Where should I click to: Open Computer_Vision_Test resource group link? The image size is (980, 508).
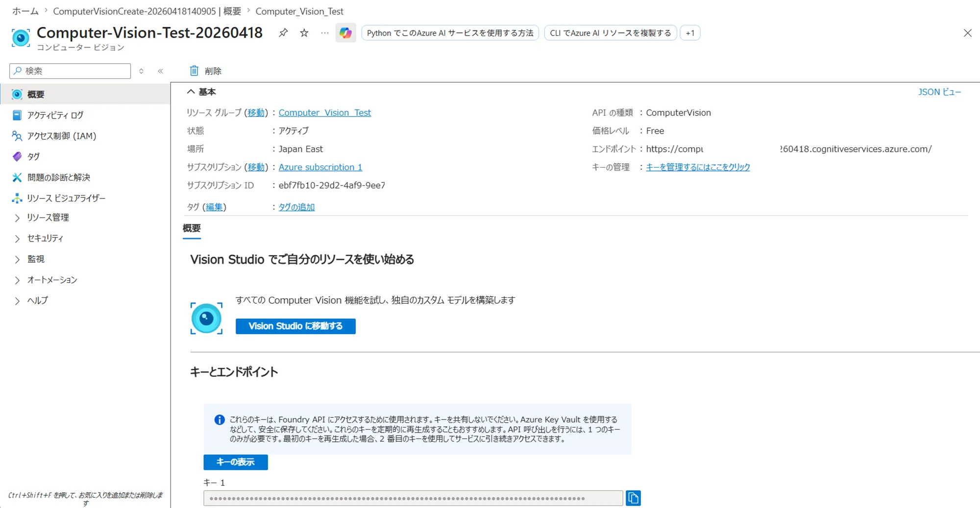click(325, 113)
